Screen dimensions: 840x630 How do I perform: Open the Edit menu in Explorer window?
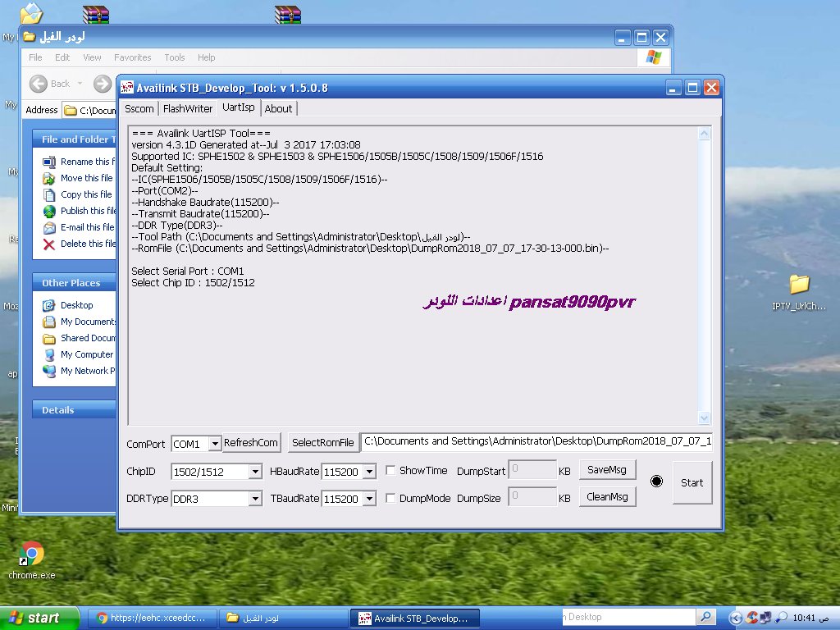click(x=62, y=57)
